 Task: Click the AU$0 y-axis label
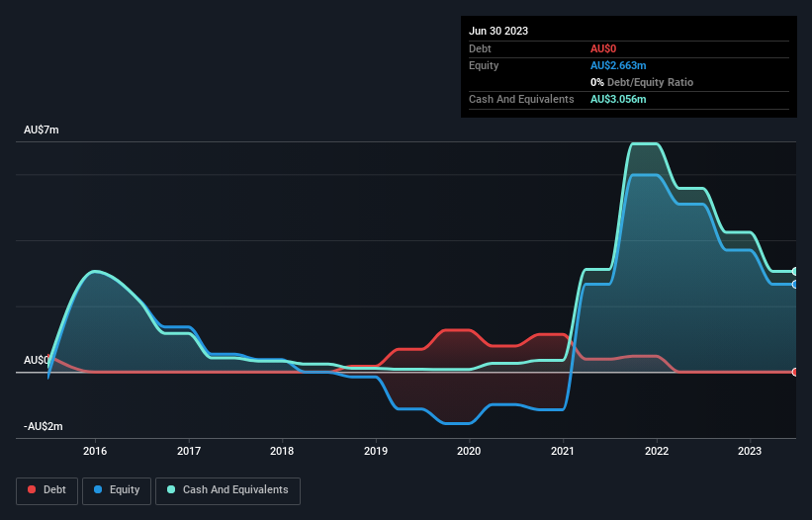pos(37,360)
